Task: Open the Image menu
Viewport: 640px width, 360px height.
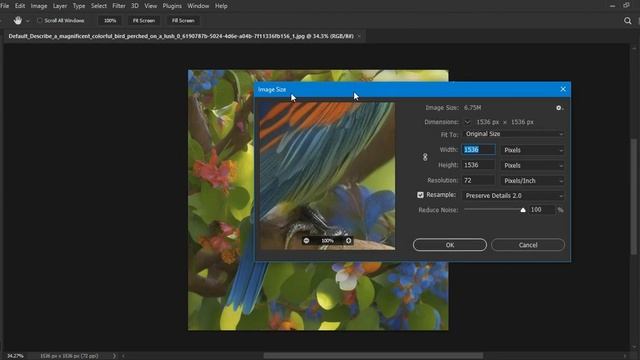Action: 39,6
